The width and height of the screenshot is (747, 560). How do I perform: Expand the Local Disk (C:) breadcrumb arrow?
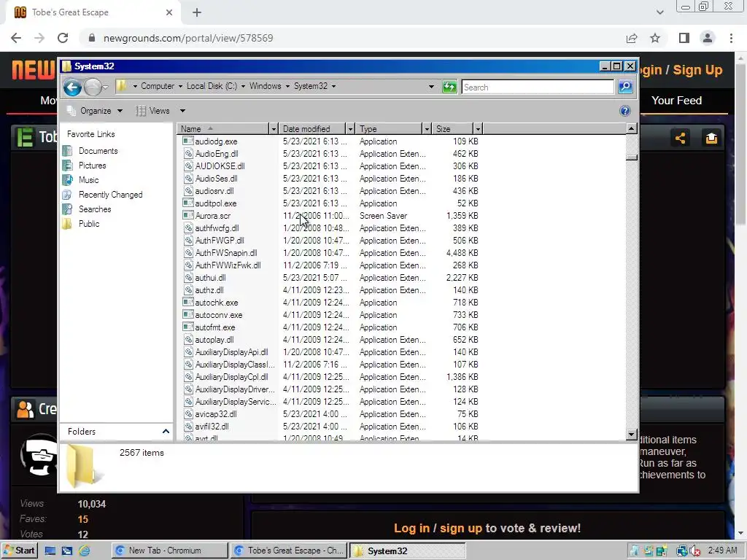pyautogui.click(x=243, y=86)
